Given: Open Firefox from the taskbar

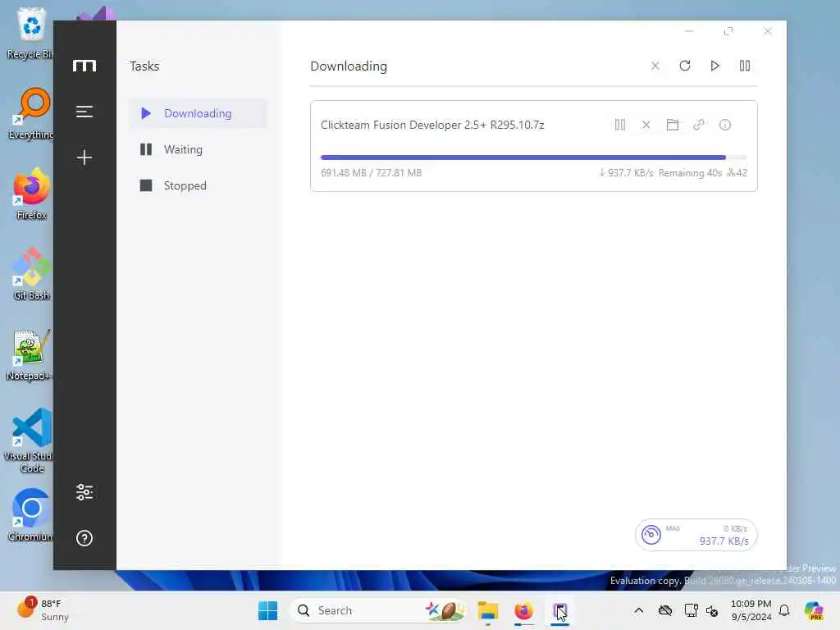Looking at the screenshot, I should coord(523,610).
